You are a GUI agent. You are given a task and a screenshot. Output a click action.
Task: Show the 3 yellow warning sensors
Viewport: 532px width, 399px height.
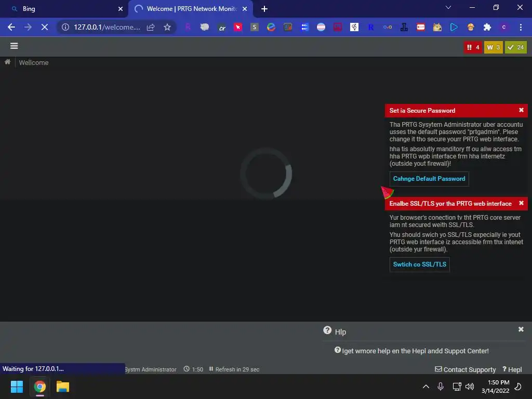pos(494,47)
